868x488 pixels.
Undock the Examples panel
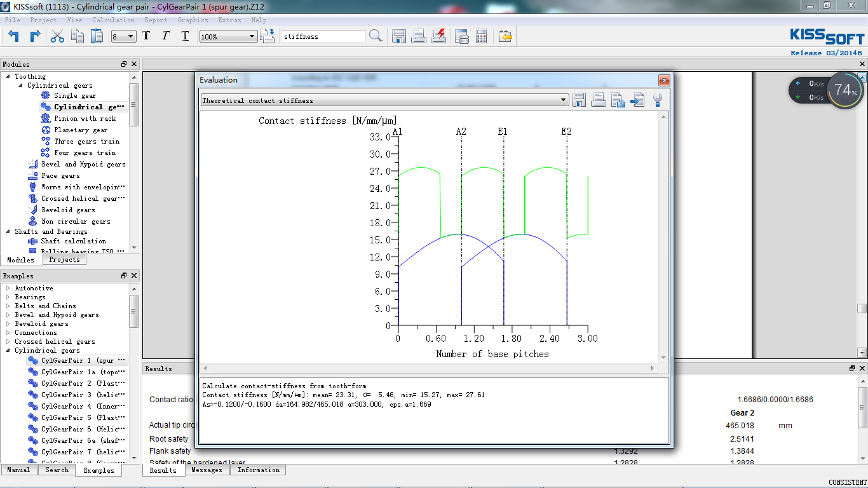(124, 276)
